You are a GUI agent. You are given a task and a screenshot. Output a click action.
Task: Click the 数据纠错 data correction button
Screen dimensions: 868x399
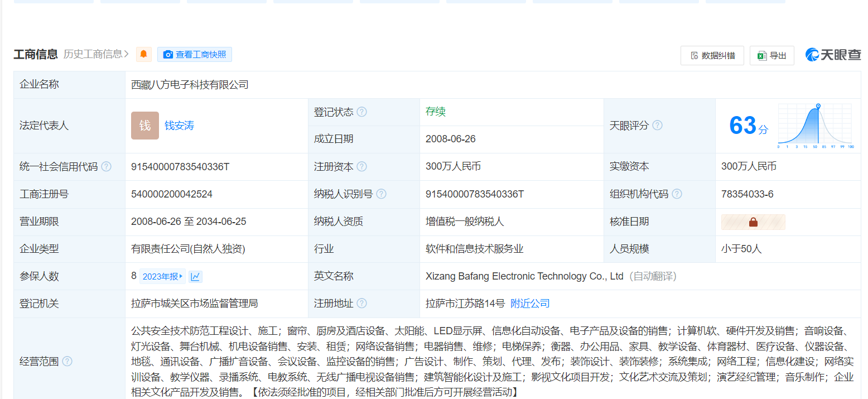[x=712, y=55]
